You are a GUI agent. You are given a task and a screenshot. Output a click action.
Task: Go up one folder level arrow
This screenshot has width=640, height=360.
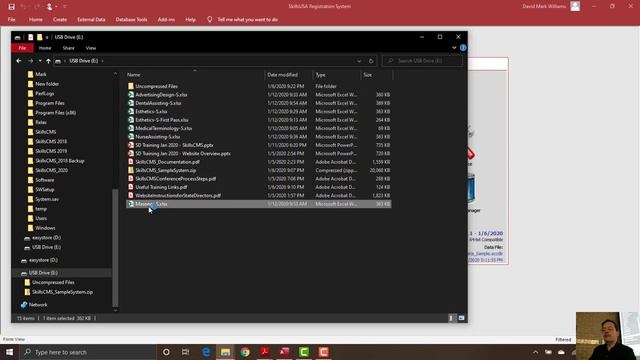click(48, 61)
